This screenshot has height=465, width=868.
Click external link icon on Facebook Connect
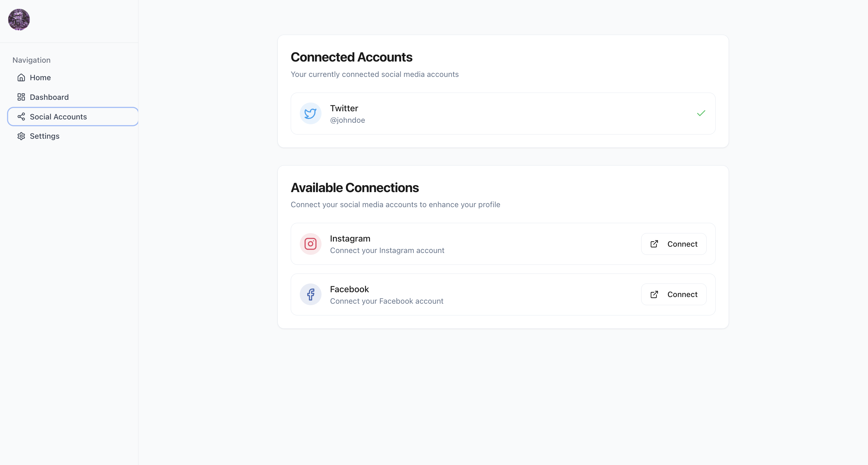pyautogui.click(x=654, y=294)
